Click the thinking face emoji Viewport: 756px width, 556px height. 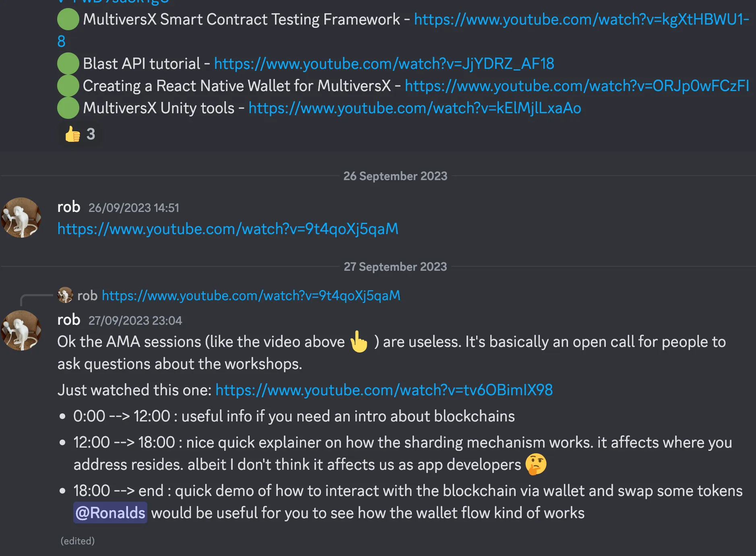[x=536, y=464]
